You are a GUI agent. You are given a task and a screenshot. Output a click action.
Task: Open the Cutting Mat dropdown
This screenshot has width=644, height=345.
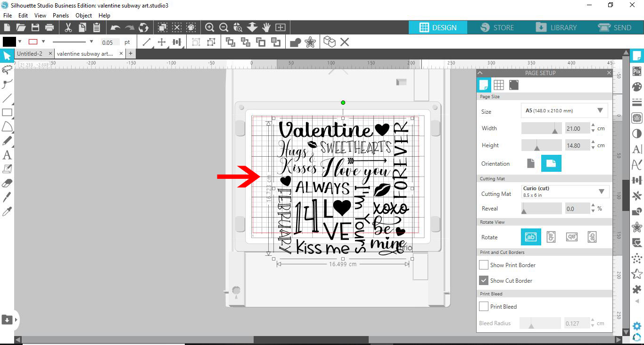click(565, 192)
